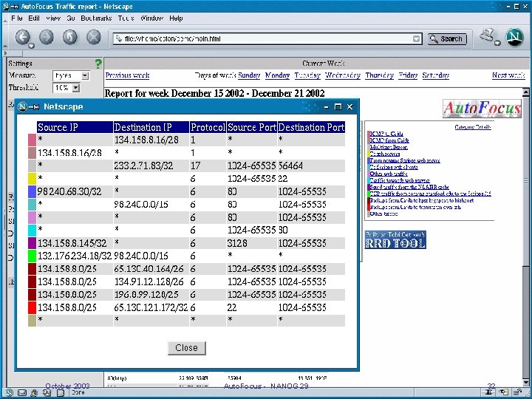Open the File menu

coord(16,18)
